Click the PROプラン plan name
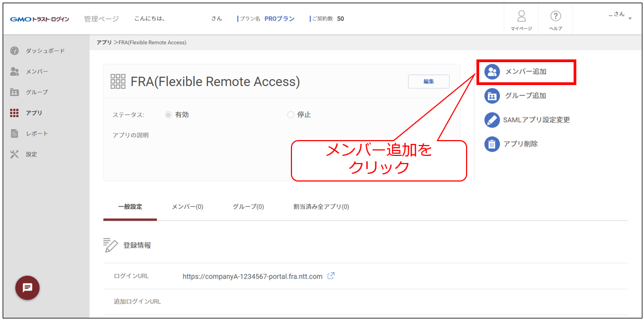 [x=279, y=19]
